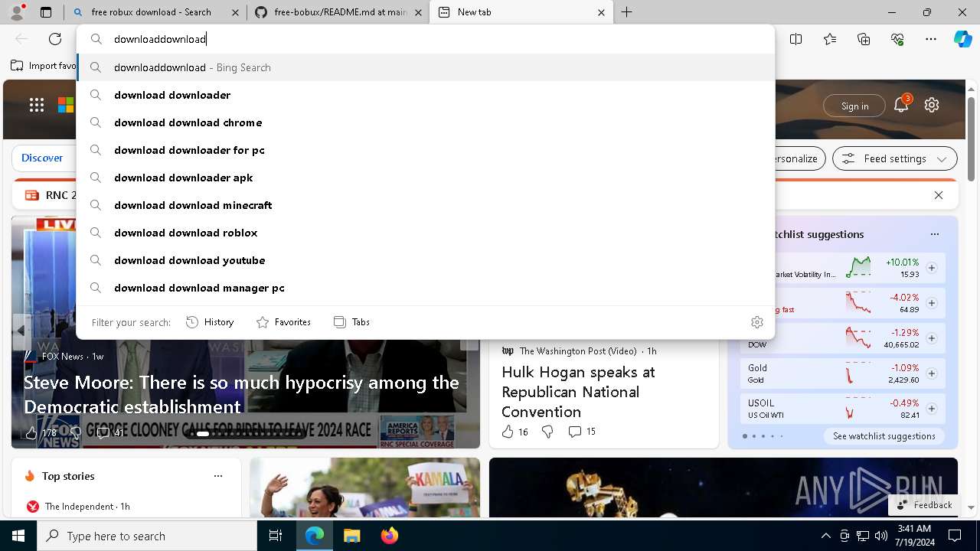This screenshot has height=551, width=980.
Task: Open Steve Moore hypocrisy headline
Action: (241, 394)
